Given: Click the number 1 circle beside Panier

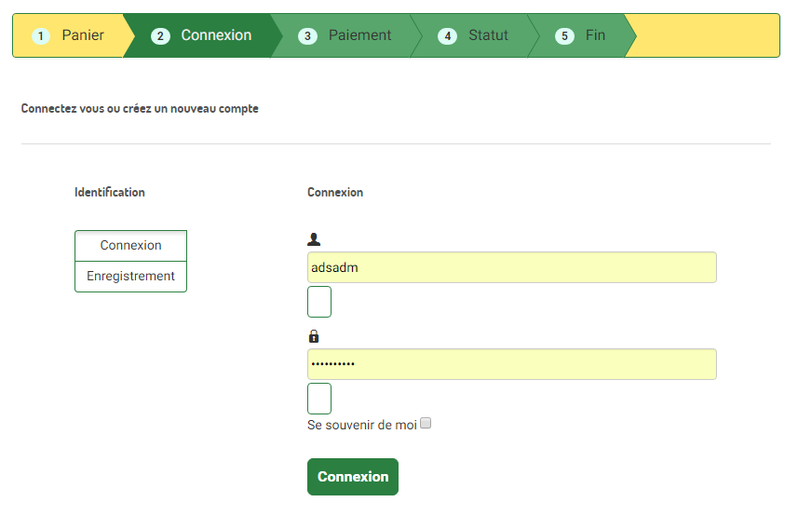Looking at the screenshot, I should (40, 36).
